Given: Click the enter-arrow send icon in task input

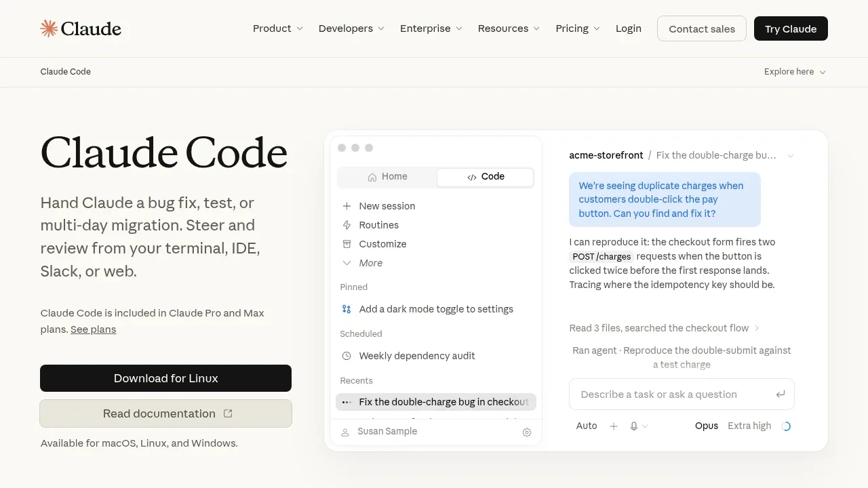Looking at the screenshot, I should click(x=781, y=394).
